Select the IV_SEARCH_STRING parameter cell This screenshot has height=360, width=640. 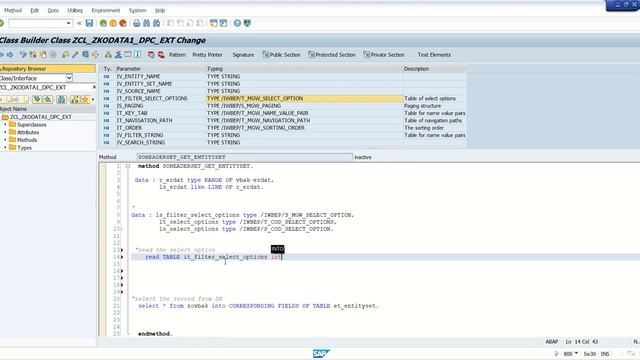[160, 142]
